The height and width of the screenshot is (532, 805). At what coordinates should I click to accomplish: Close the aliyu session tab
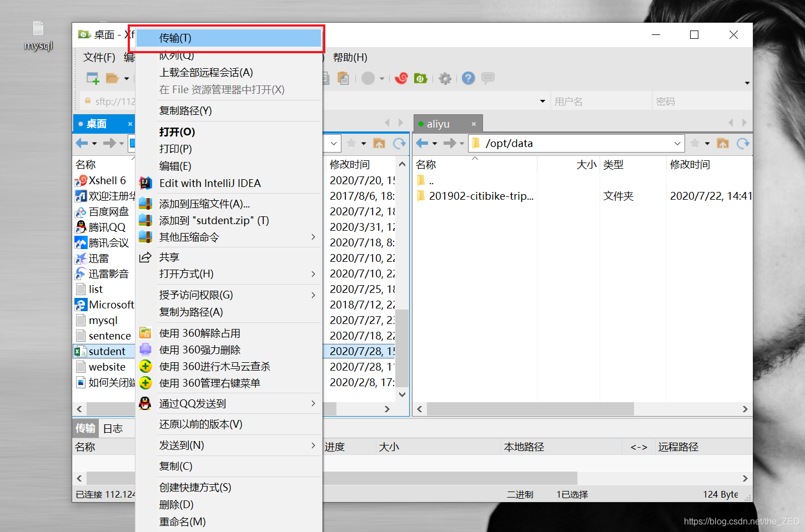pos(474,124)
